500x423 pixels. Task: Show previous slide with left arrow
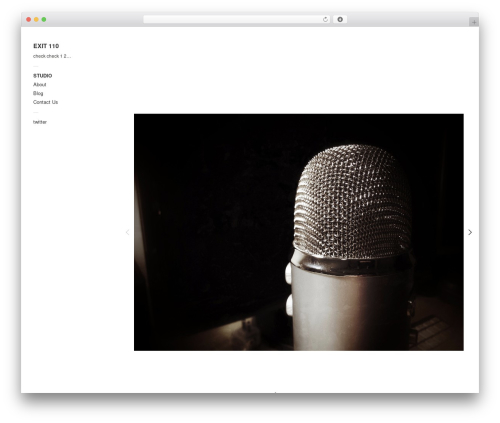(127, 232)
